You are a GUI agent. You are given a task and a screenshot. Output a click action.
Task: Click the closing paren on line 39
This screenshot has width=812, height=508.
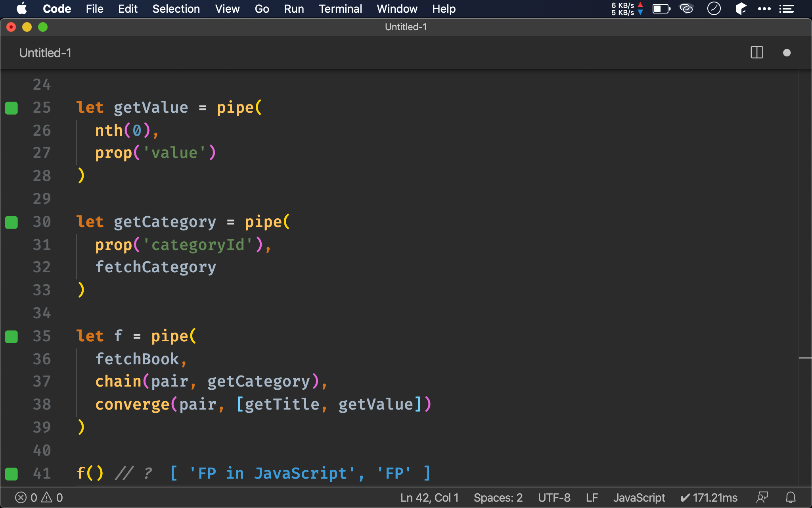[x=81, y=427]
